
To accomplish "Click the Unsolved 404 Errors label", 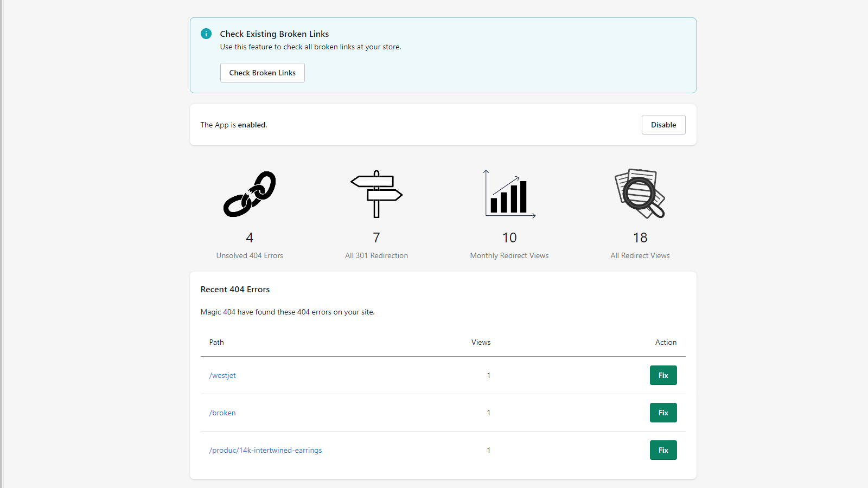I will [x=250, y=255].
